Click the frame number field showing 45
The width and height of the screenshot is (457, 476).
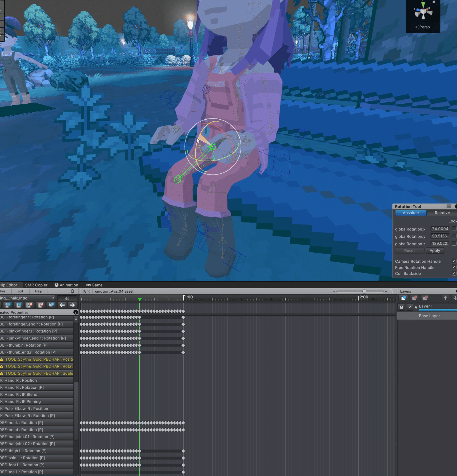coord(67,298)
